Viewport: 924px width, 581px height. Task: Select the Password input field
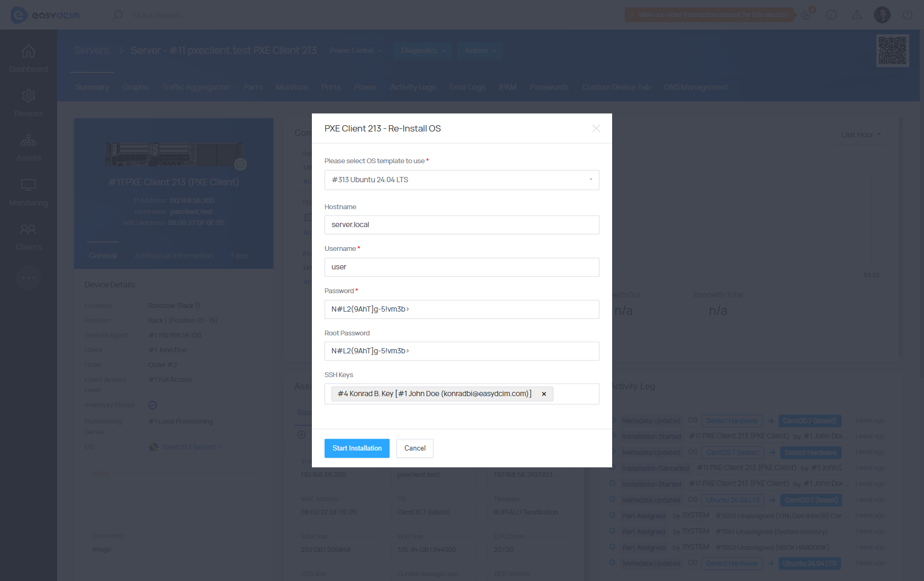pos(462,309)
